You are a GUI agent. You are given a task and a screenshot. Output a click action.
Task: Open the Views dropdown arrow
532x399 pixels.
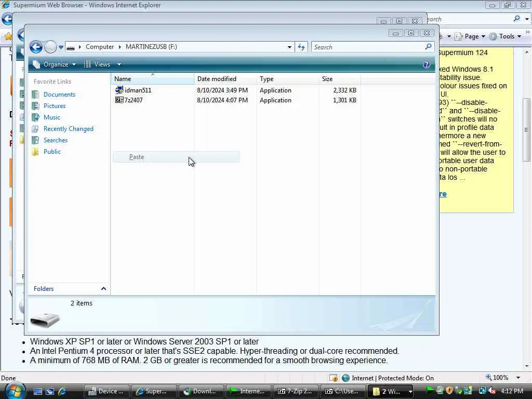[x=119, y=64]
